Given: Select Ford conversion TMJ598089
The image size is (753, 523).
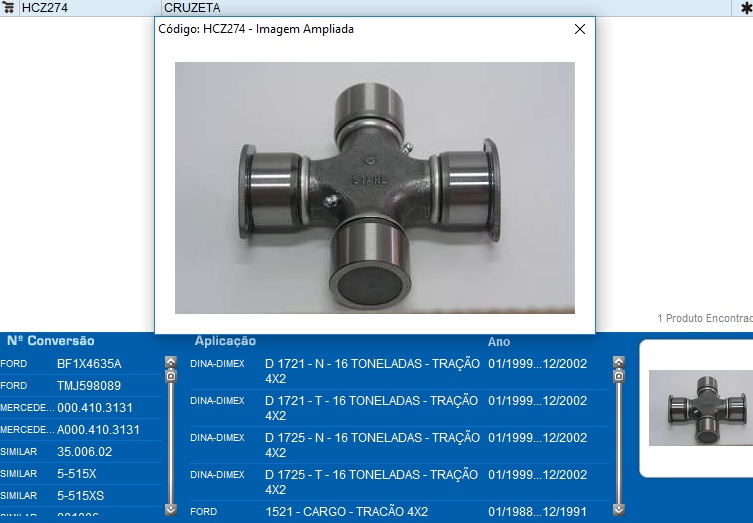Looking at the screenshot, I should tap(88, 386).
